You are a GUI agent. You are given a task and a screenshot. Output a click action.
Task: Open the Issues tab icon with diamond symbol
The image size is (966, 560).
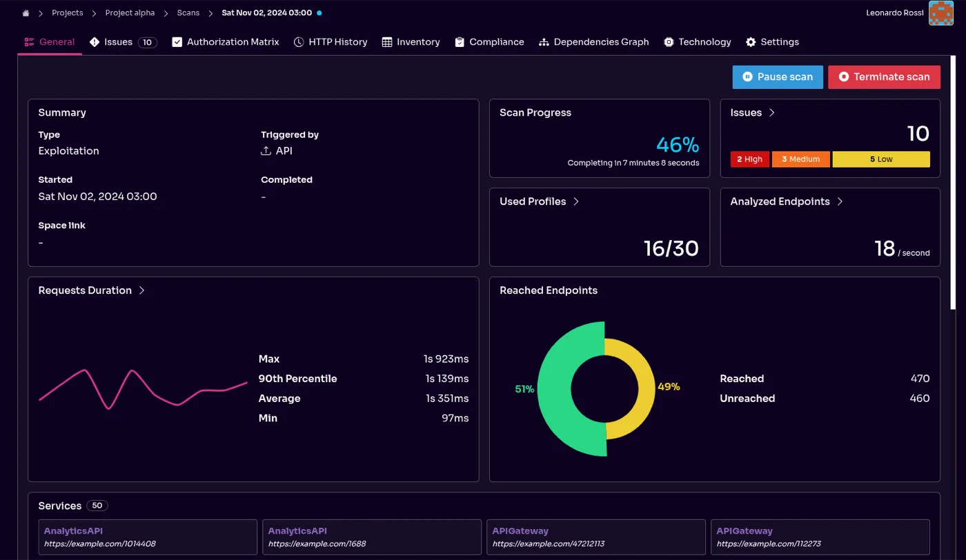[x=95, y=42]
